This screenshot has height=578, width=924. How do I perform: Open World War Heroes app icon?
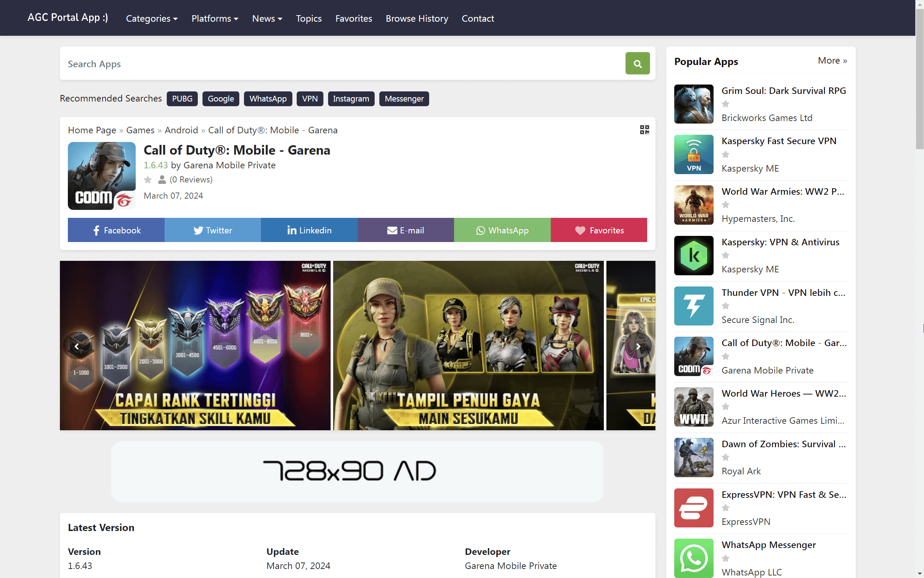coord(694,407)
